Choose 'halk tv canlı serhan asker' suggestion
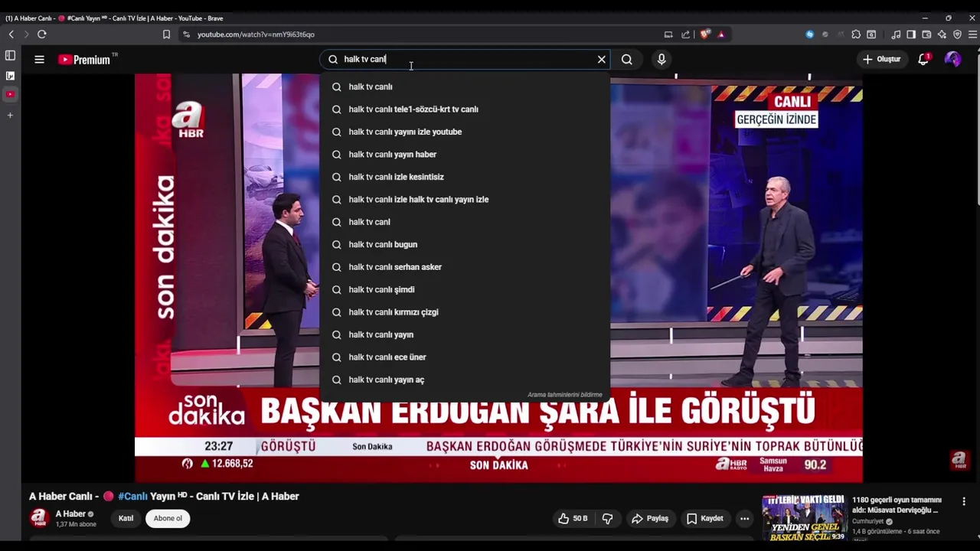The image size is (980, 551). 465,267
